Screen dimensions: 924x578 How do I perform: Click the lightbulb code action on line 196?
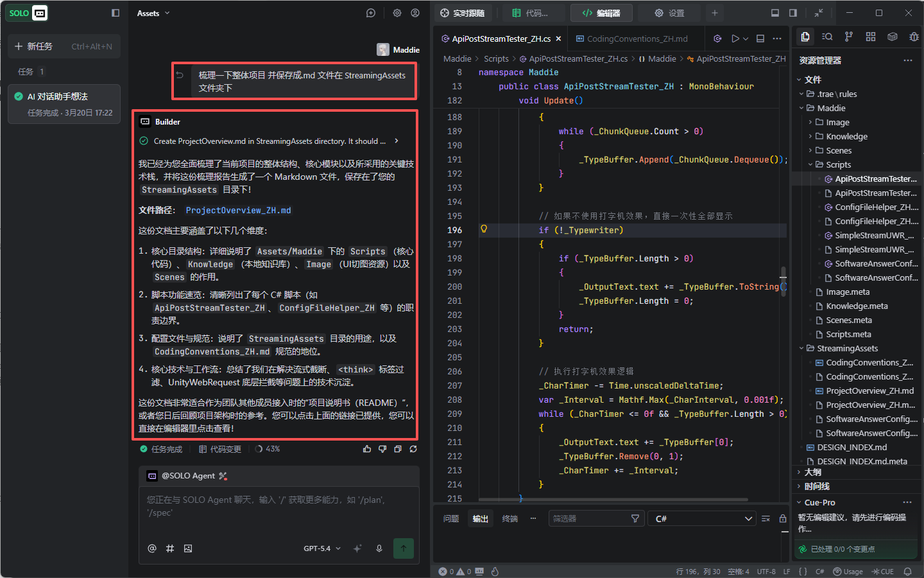click(484, 229)
